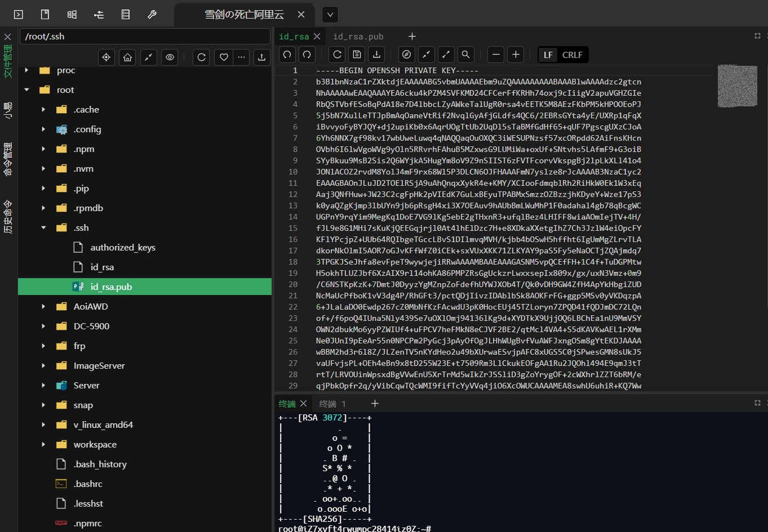Click the locate target icon in file panel
768x532 pixels.
click(106, 57)
